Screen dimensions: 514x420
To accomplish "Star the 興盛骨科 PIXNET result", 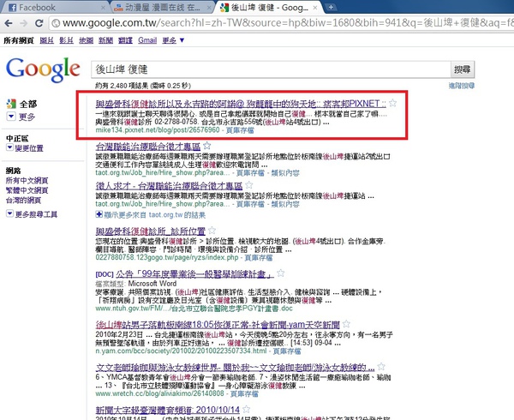I will [392, 103].
